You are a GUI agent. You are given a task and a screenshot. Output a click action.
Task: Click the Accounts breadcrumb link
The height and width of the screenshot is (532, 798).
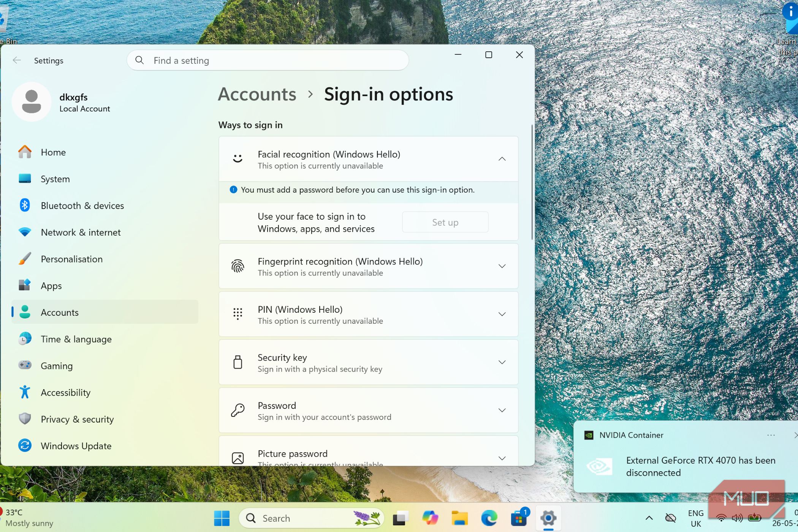(257, 94)
